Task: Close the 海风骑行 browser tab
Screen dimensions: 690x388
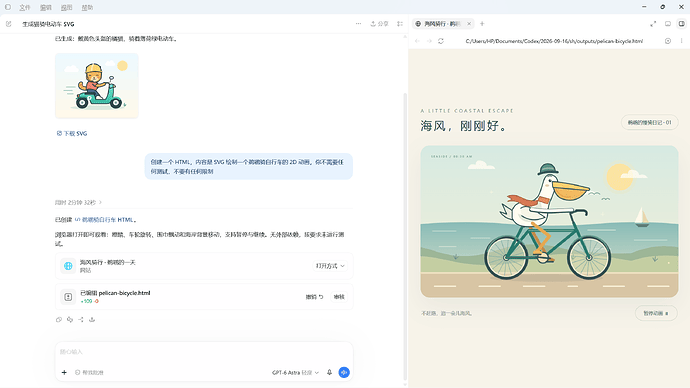Action: coord(469,24)
